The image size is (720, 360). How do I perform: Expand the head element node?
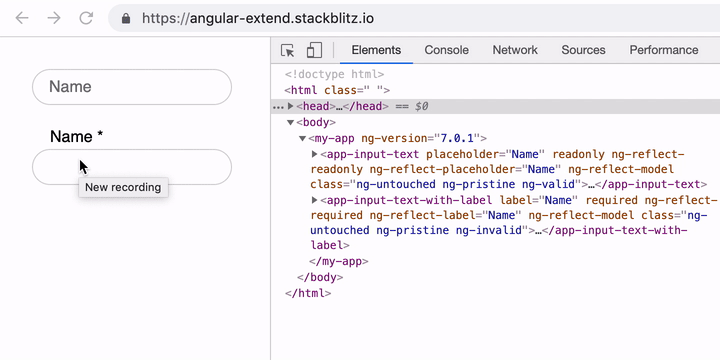(x=290, y=106)
